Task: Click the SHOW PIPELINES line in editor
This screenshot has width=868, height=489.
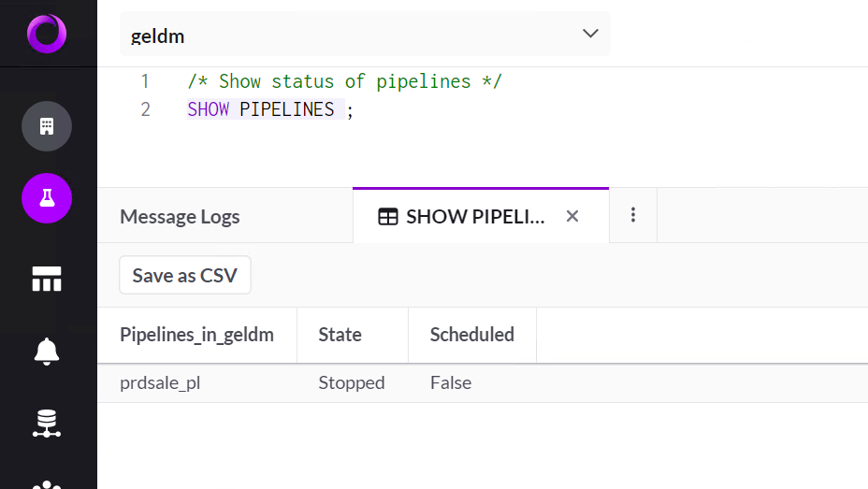Action: (x=270, y=110)
